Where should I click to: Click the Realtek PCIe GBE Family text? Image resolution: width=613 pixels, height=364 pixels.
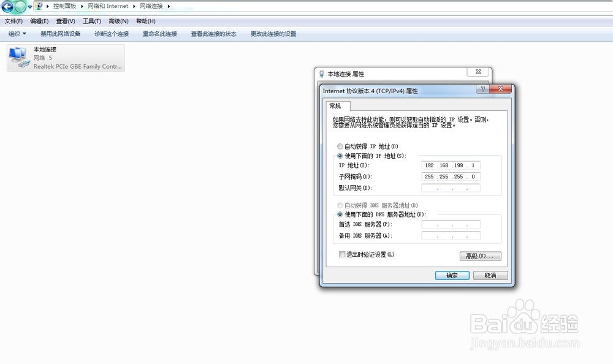[x=77, y=66]
